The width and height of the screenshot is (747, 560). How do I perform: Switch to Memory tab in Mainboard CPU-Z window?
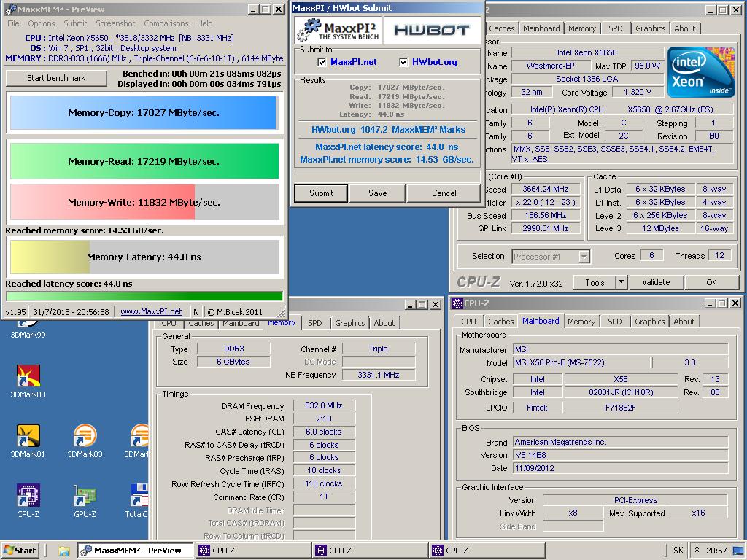(x=581, y=322)
